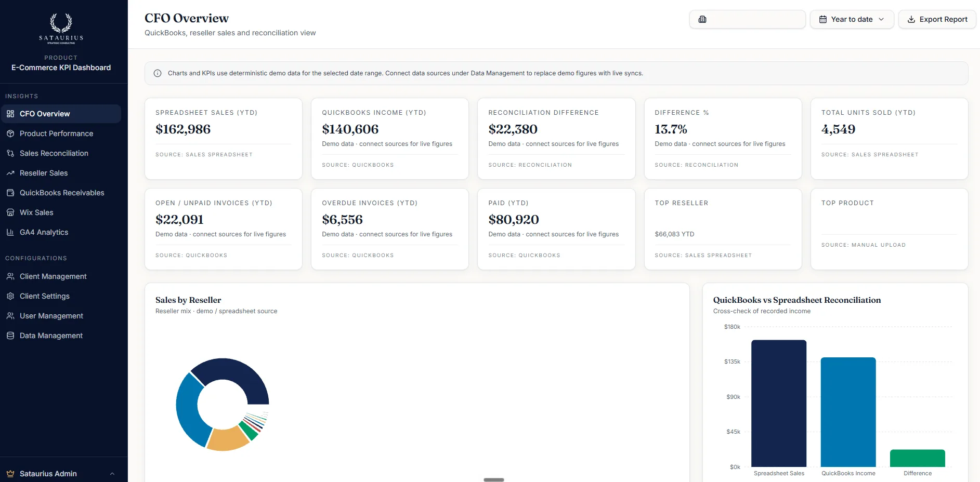Click the E-Commerce KPI Dashboard title

[61, 68]
